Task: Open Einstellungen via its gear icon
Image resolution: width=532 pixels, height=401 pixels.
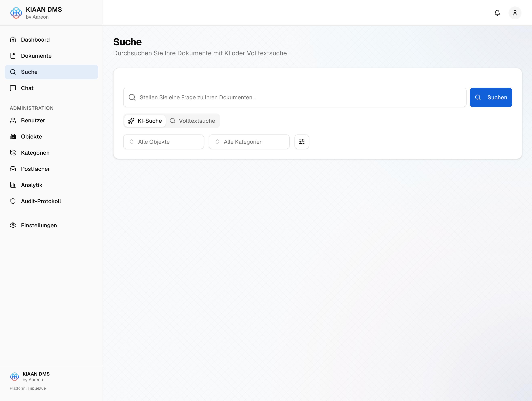Action: pyautogui.click(x=13, y=225)
